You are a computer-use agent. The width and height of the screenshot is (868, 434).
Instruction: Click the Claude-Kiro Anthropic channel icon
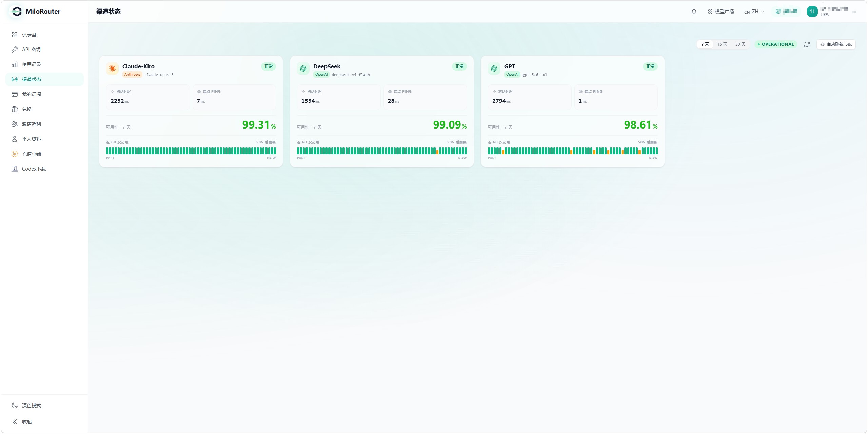(112, 68)
